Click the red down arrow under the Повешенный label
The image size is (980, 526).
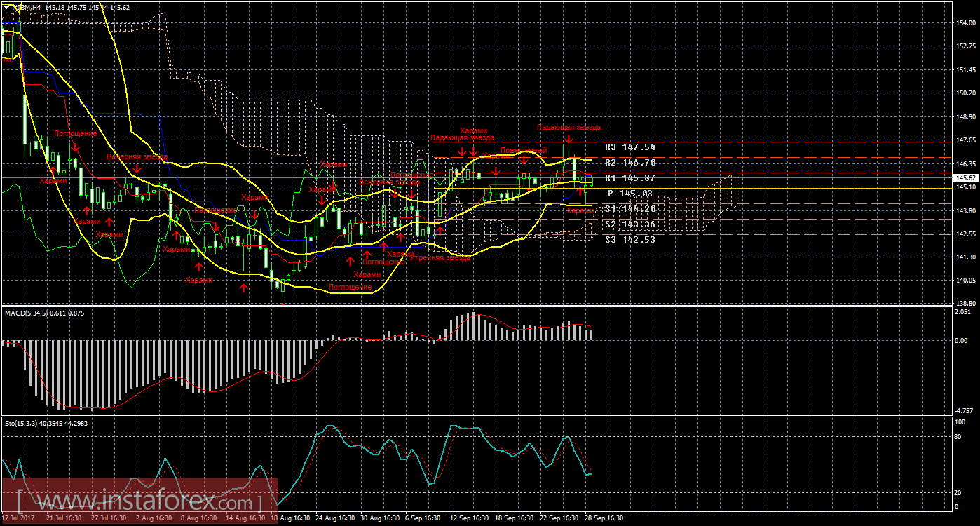click(x=524, y=162)
